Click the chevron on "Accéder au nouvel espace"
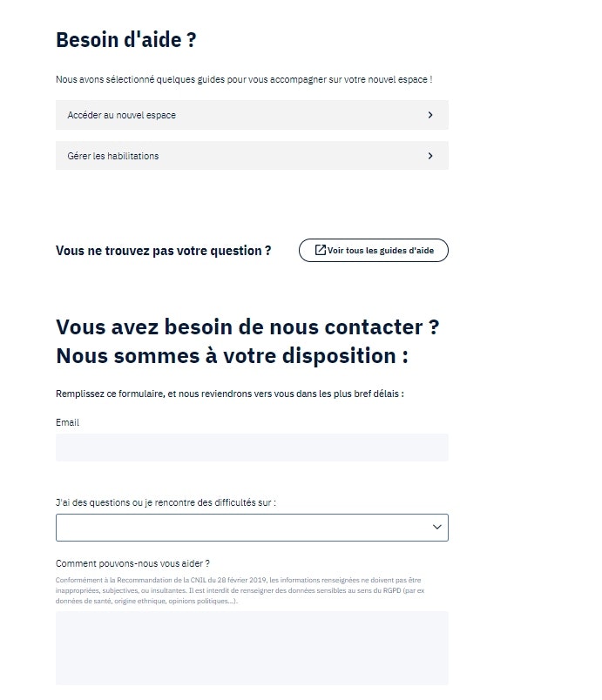 pyautogui.click(x=430, y=115)
